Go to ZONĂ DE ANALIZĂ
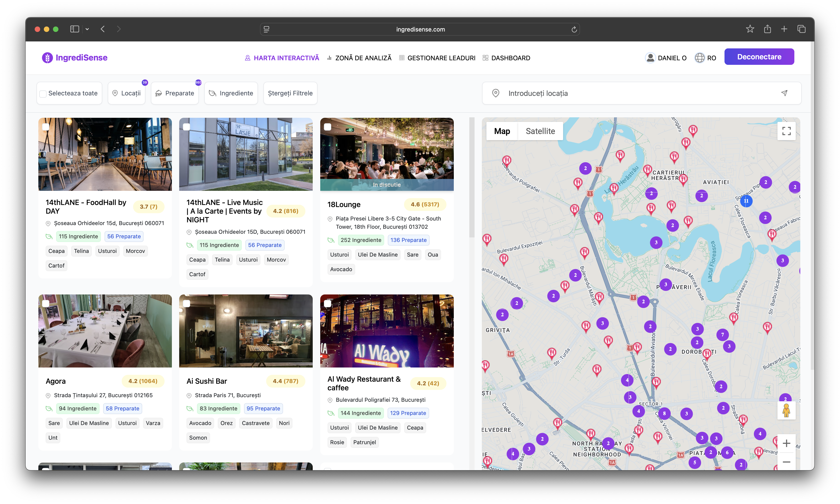Screen dimensions: 840x504 359,58
